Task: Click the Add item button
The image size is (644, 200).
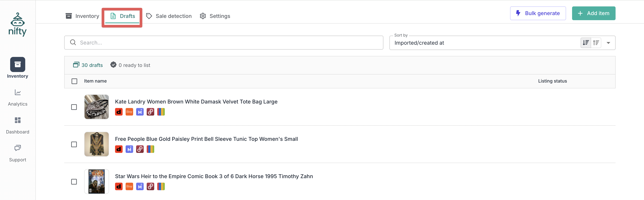Action: pyautogui.click(x=594, y=13)
